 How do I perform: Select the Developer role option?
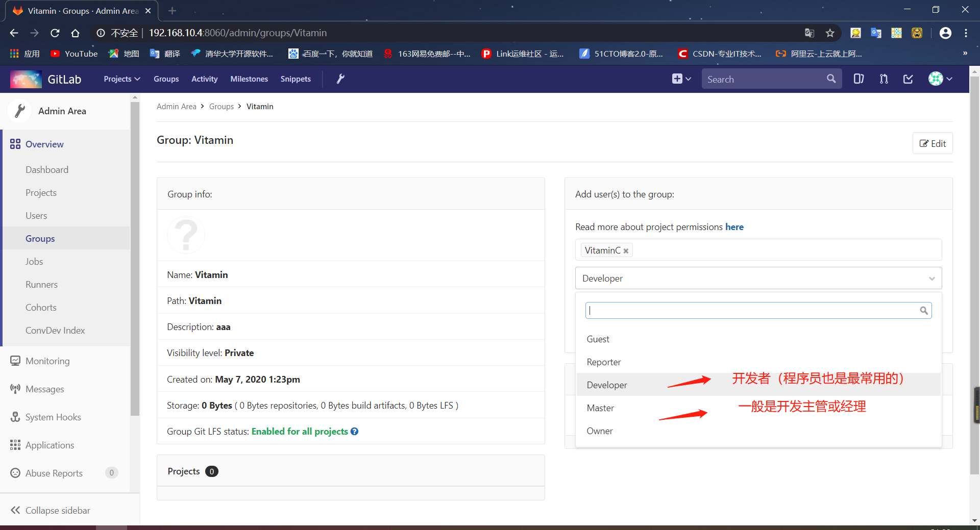606,385
